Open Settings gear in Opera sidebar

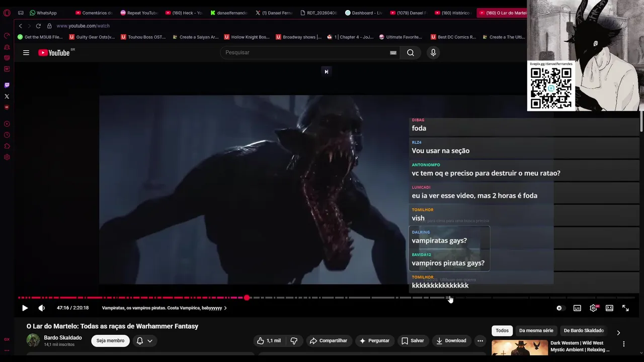[7, 157]
